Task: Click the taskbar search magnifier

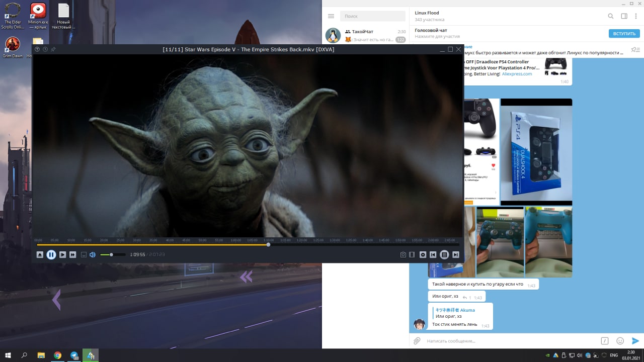Action: tap(24, 355)
